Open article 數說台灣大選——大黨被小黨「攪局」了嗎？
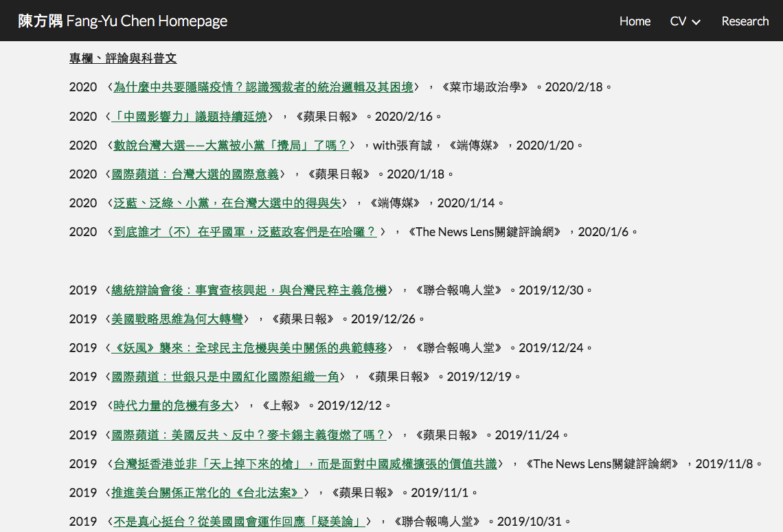This screenshot has width=783, height=532. pos(231,146)
